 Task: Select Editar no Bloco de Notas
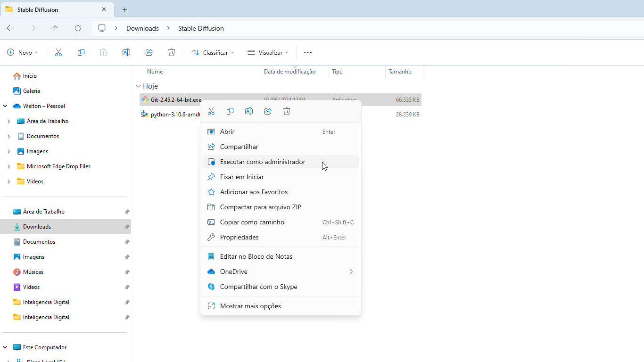(281, 256)
